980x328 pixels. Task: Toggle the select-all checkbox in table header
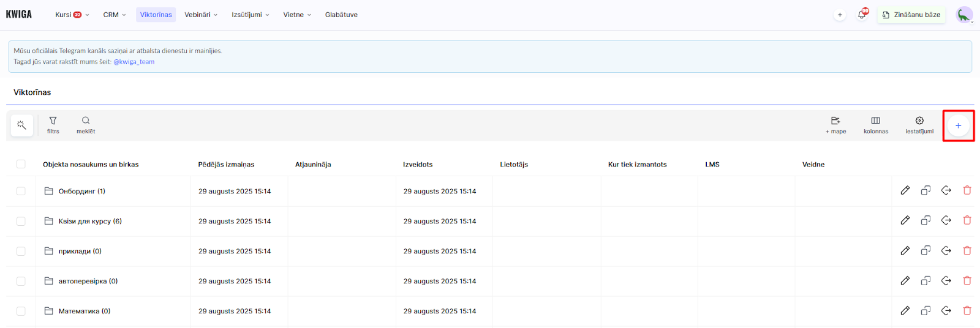click(21, 164)
